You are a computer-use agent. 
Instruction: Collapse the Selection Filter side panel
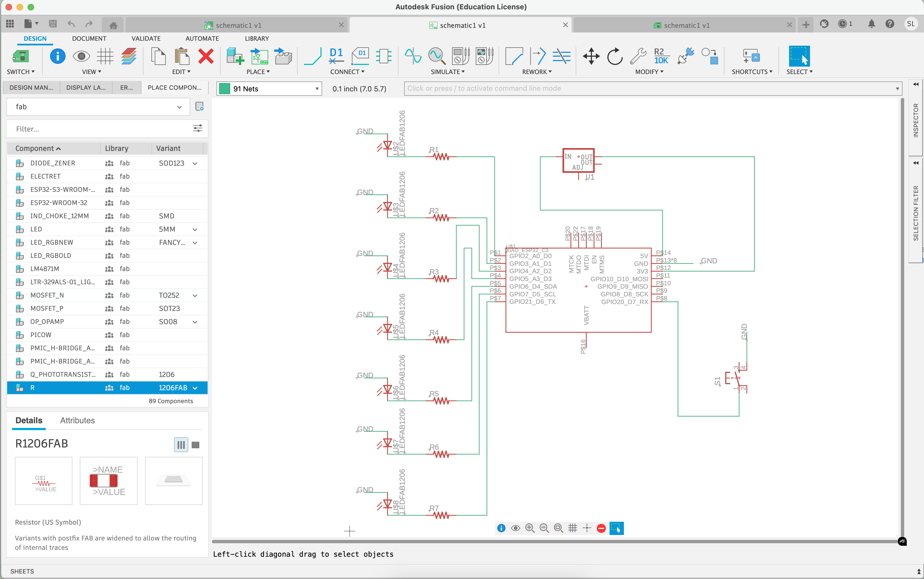point(915,163)
